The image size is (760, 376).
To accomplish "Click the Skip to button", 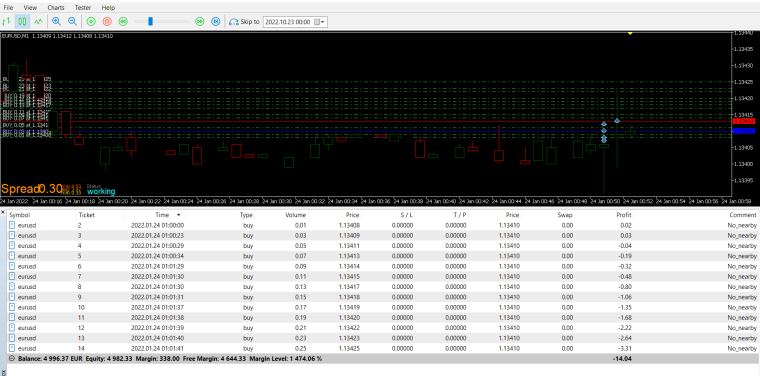I will click(244, 22).
